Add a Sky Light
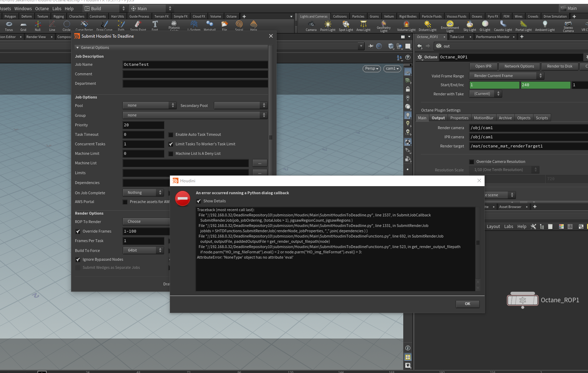Screen dimensions: 588x373 click(x=470, y=26)
